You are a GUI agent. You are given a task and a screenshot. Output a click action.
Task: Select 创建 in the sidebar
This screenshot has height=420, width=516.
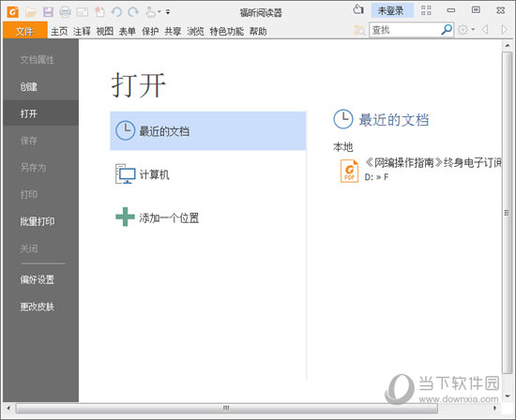pyautogui.click(x=40, y=87)
